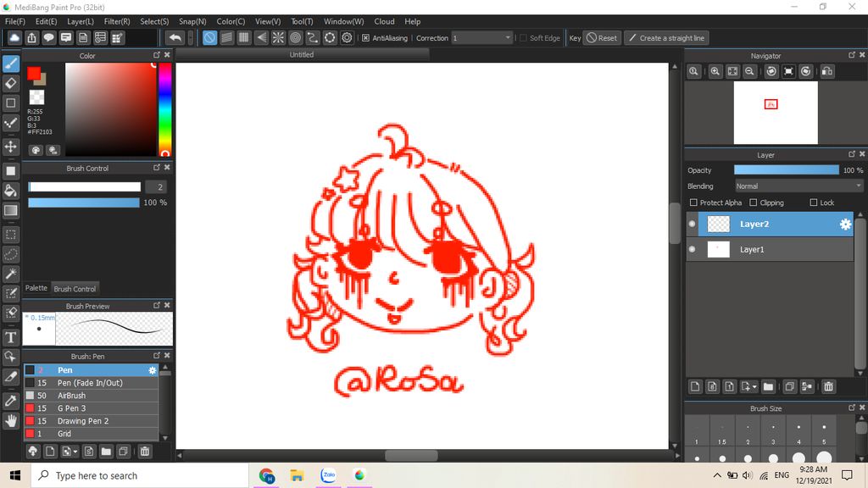The width and height of the screenshot is (868, 488).
Task: Open Layer2 settings gear
Action: [845, 224]
